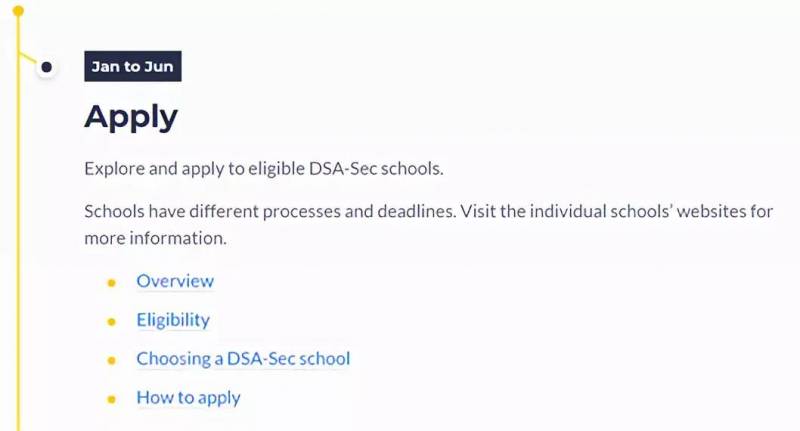This screenshot has width=800, height=431.
Task: Click the yellow bullet beside Eligibility
Action: click(x=111, y=321)
